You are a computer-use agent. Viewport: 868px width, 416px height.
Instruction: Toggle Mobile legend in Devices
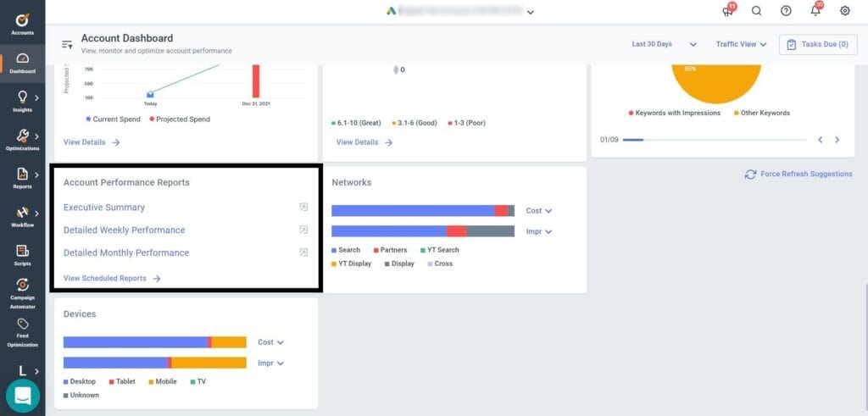coord(163,382)
